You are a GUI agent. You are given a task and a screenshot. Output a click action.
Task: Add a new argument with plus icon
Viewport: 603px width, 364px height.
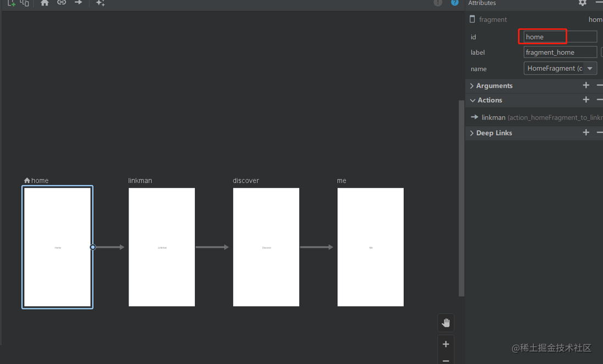585,85
